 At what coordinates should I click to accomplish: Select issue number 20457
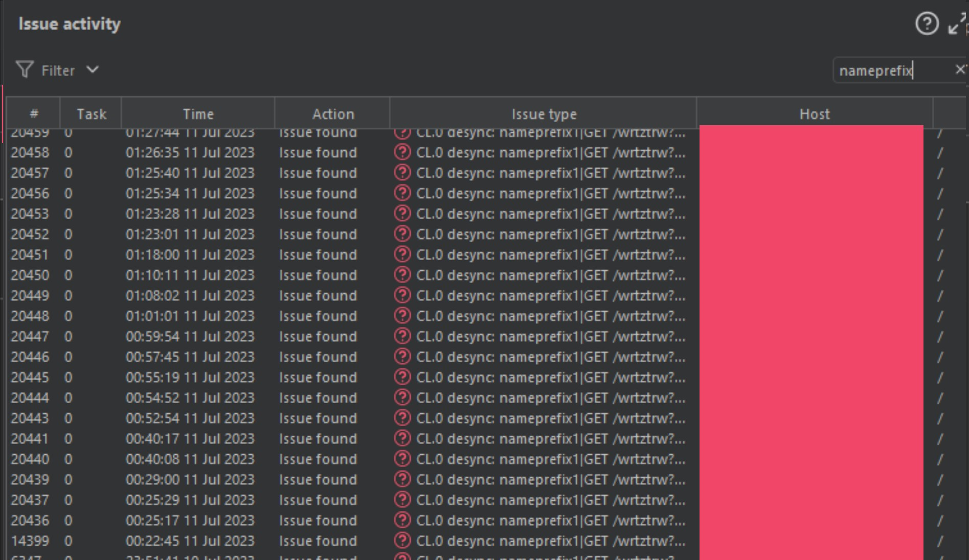(x=30, y=173)
